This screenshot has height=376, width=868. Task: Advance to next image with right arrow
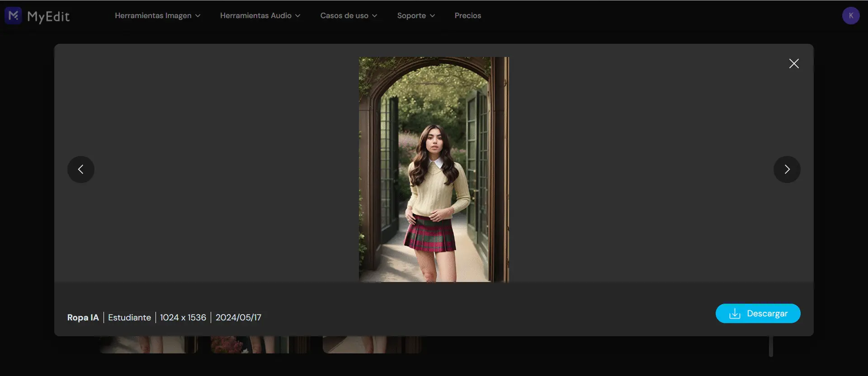[787, 169]
